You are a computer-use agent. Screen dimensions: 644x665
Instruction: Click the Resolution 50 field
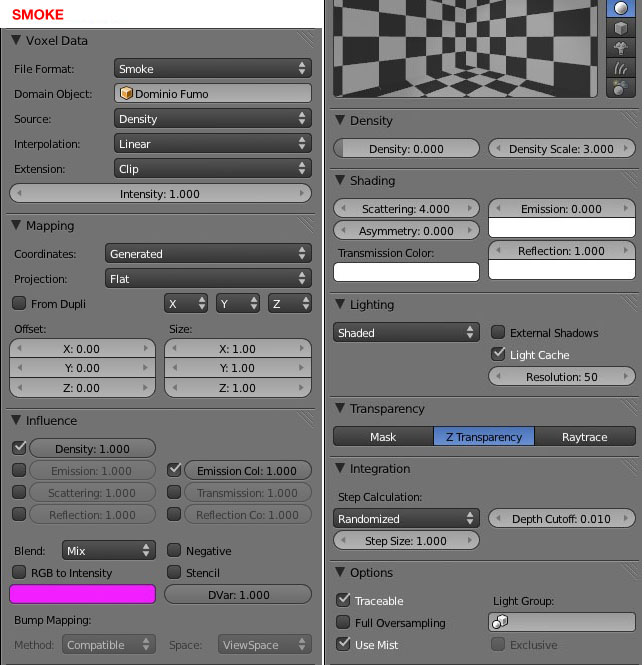(x=562, y=376)
